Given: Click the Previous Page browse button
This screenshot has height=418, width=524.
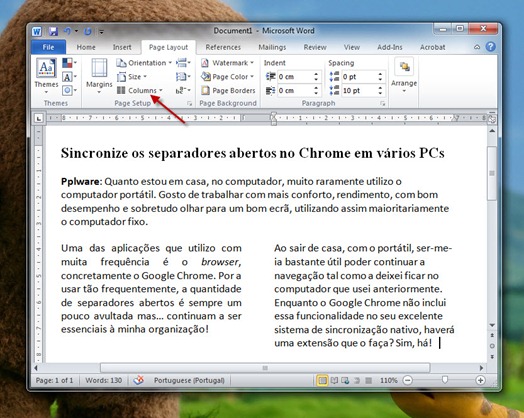Looking at the screenshot, I should 492,335.
